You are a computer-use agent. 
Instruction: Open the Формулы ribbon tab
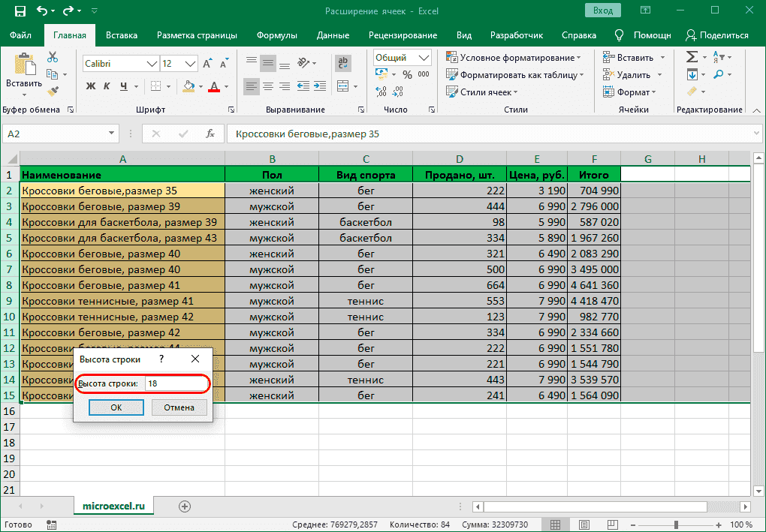(276, 35)
